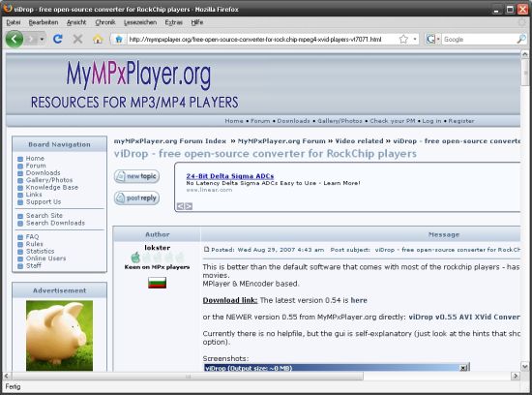Click Forum in the top site navigation bar

tap(260, 121)
